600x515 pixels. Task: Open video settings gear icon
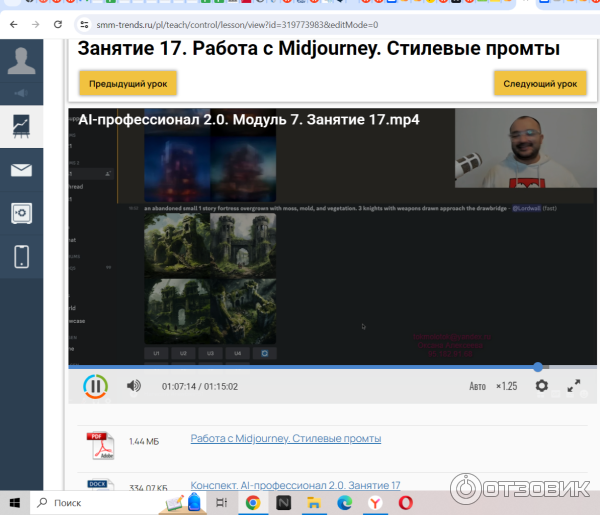click(x=541, y=386)
